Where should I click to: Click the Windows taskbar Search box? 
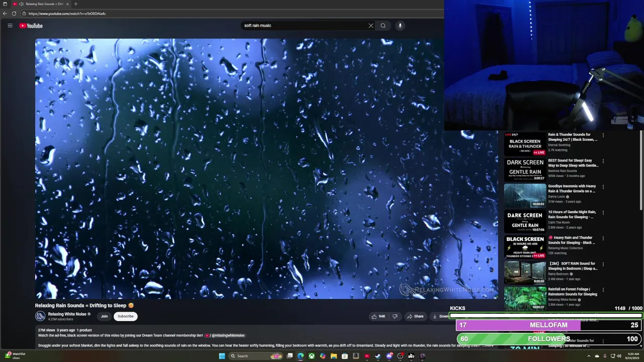(x=256, y=356)
